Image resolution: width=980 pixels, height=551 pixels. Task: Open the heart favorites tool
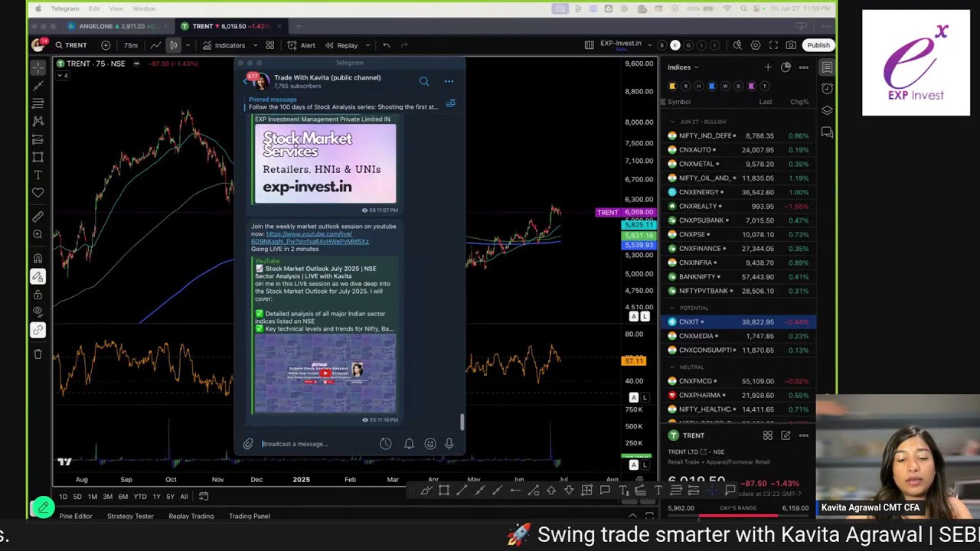[38, 193]
